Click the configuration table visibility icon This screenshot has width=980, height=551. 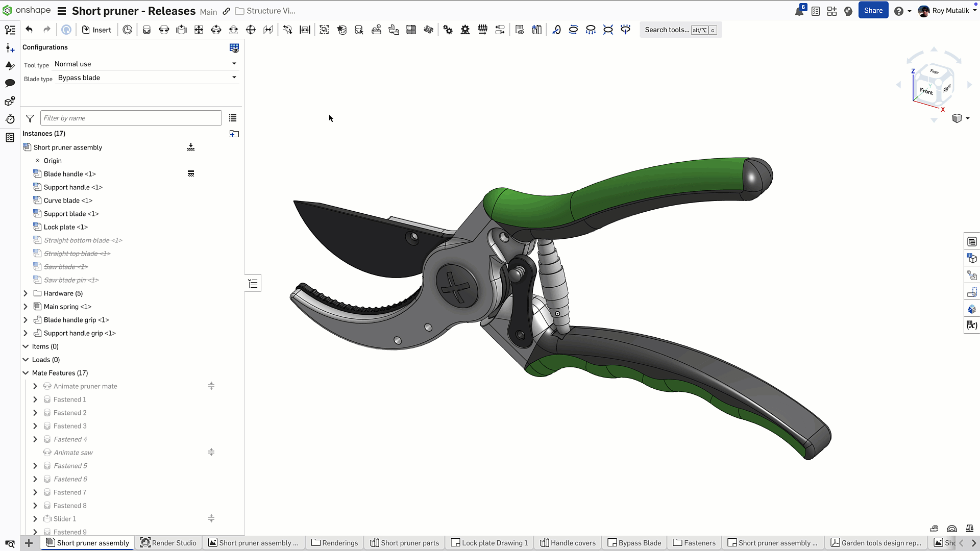coord(234,48)
